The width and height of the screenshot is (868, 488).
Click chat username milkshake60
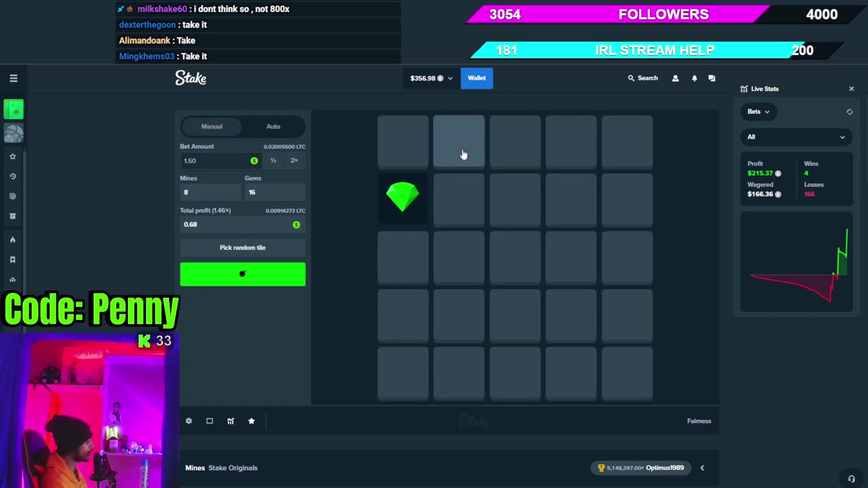[x=162, y=9]
